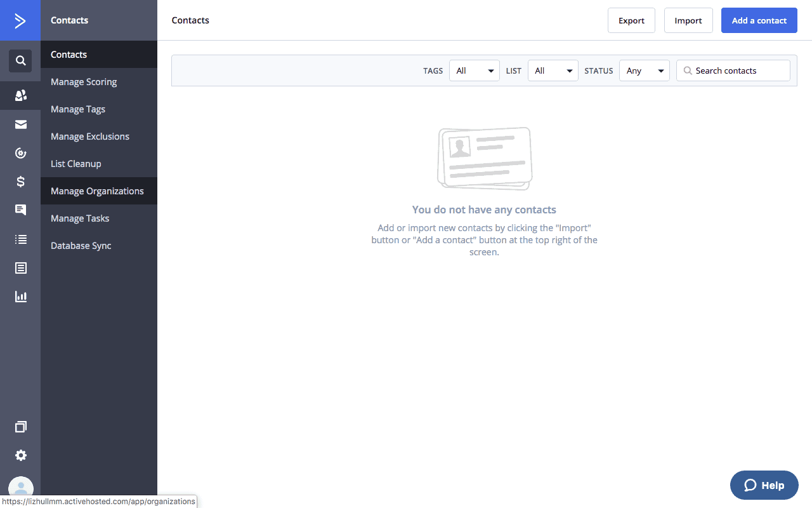Click the empty contacts card illustration

click(x=485, y=158)
